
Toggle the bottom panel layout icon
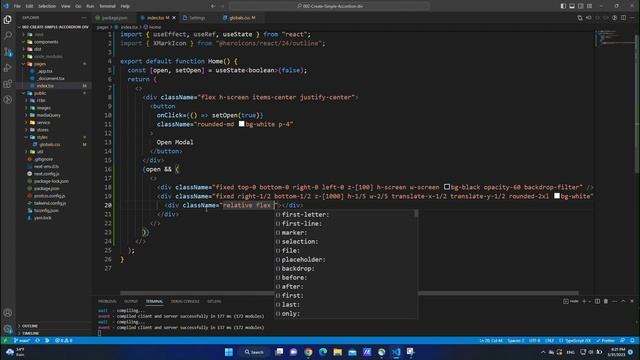click(x=572, y=6)
